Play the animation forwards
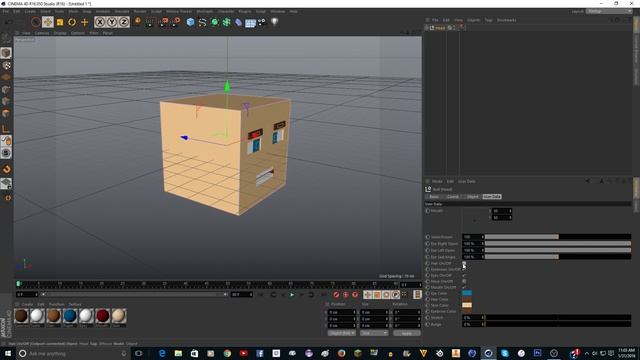 (292, 294)
